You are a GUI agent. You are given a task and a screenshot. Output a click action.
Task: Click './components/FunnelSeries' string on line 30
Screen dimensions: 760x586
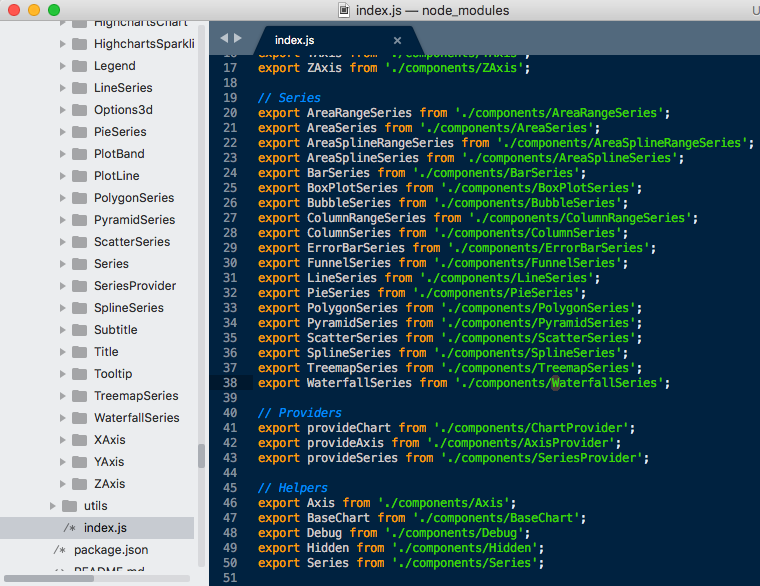tap(528, 263)
